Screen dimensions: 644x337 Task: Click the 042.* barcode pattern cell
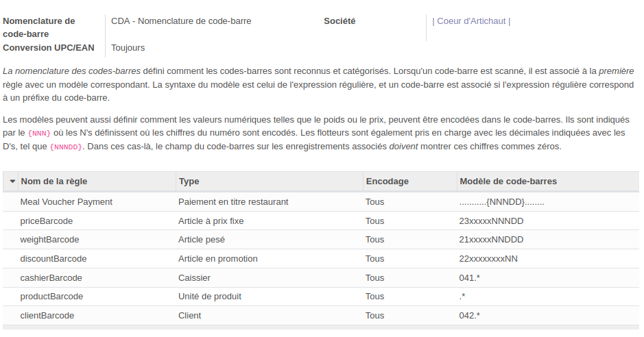(x=470, y=316)
